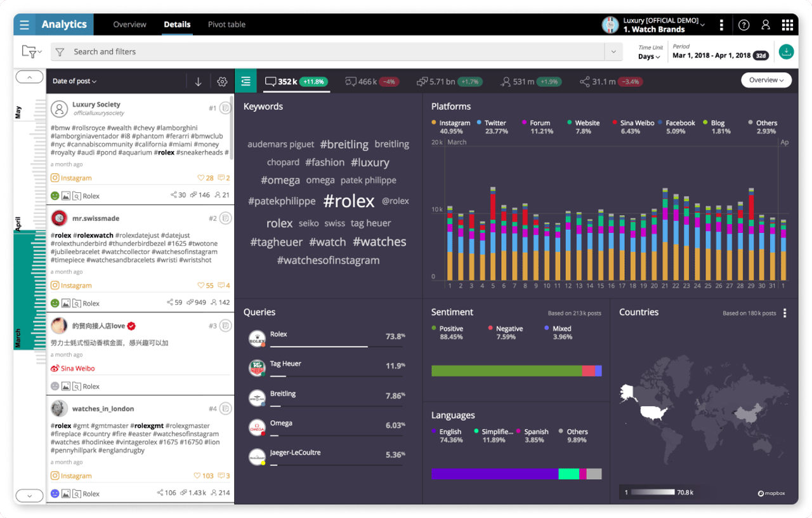Open details icon for post #4
Screen dimensions: 812x518
[x=225, y=408]
